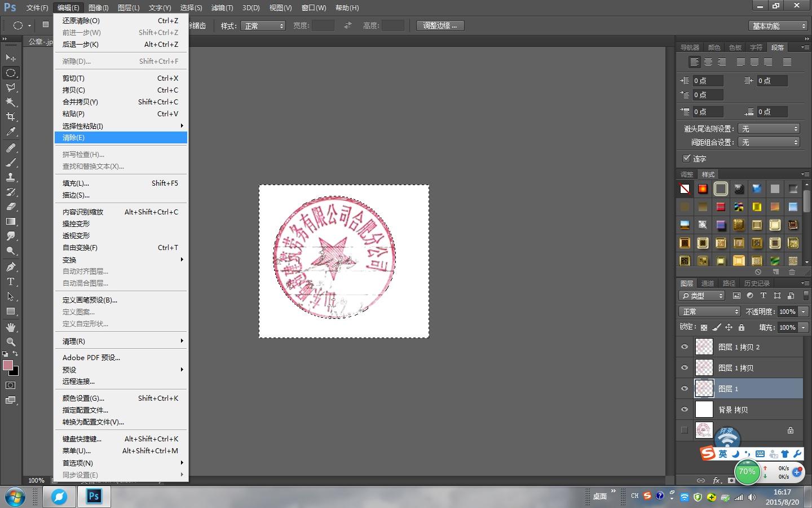Expand the 选择性粘贴 submenu
Screen dimensions: 812x508
click(121, 126)
